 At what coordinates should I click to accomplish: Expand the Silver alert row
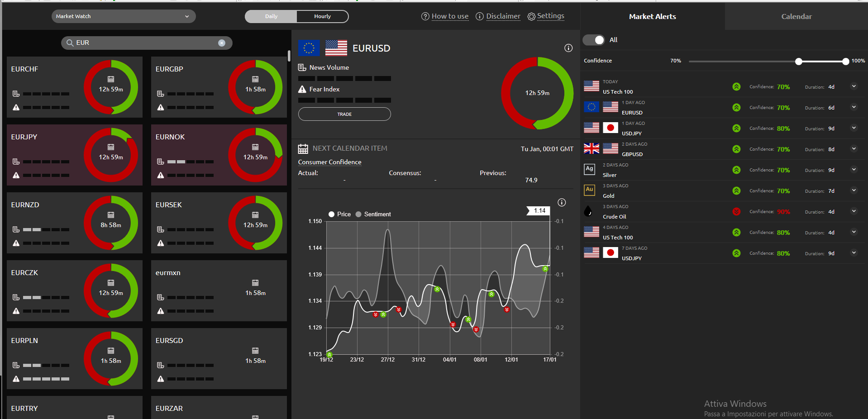(854, 170)
